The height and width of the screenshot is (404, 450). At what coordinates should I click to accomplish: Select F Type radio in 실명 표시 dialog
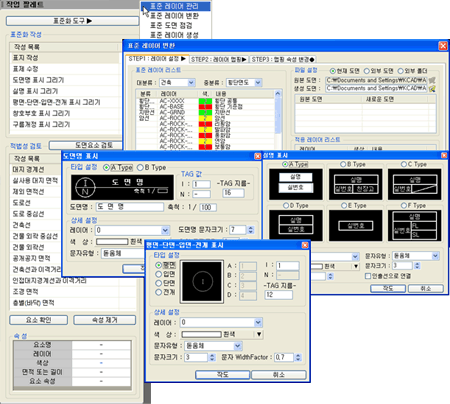click(x=404, y=206)
